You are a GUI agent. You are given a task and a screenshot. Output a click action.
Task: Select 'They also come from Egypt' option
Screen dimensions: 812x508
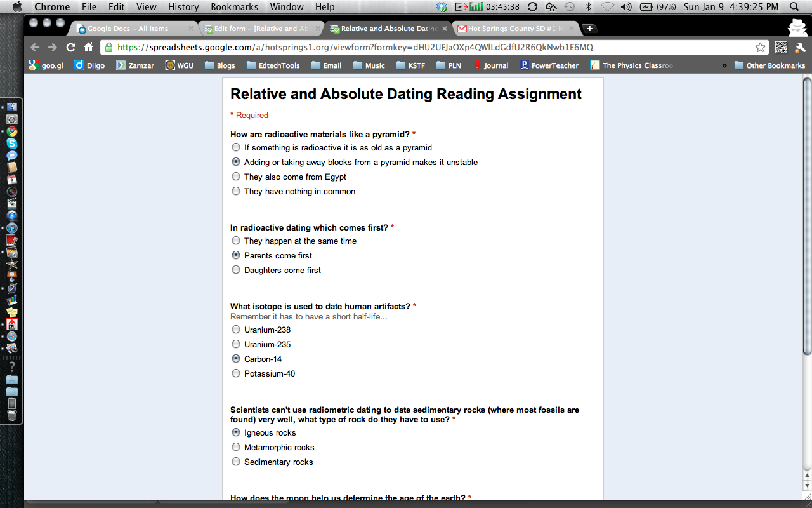pos(236,177)
